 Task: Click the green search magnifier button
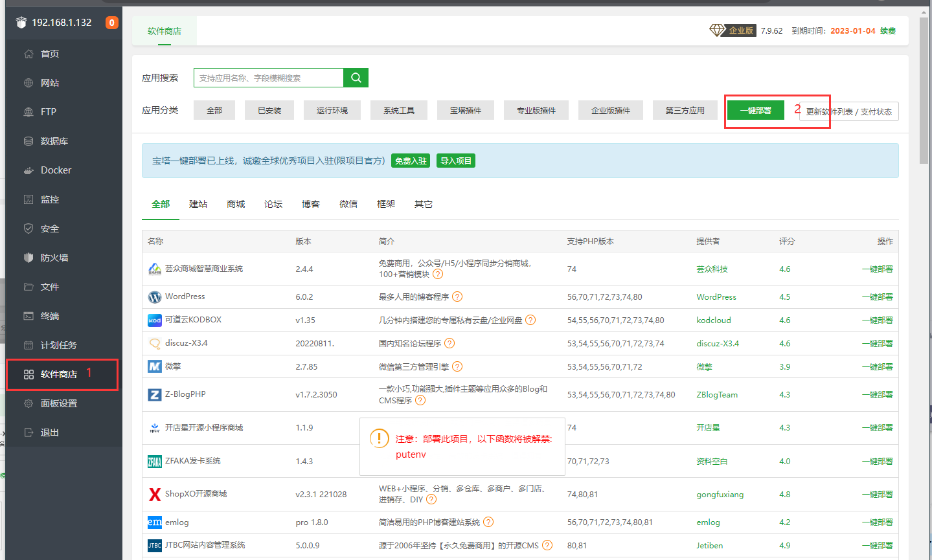356,78
